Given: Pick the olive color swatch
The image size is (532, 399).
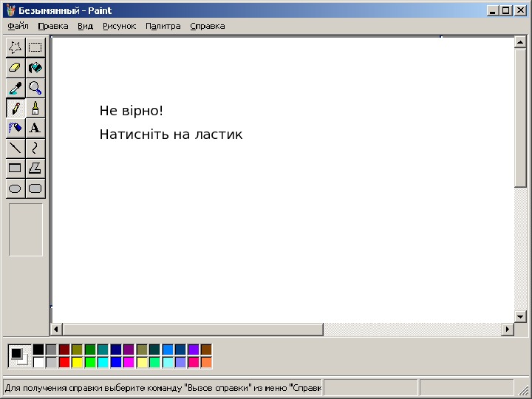Looking at the screenshot, I should coord(77,349).
